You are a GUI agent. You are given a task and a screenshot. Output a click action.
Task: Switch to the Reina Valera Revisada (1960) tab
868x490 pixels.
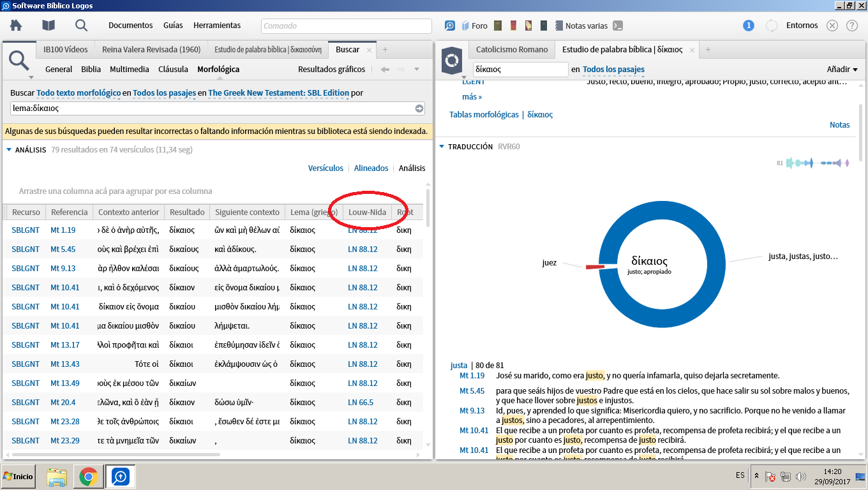click(151, 49)
